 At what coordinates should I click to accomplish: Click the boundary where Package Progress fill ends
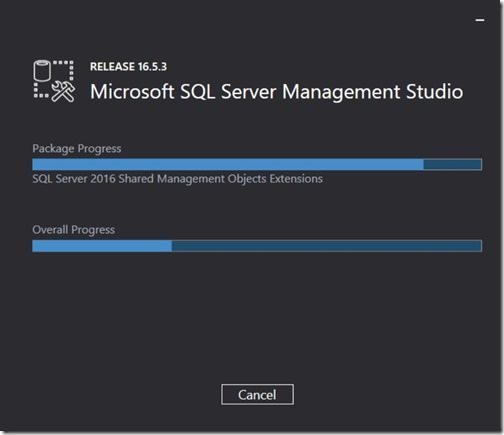click(423, 164)
